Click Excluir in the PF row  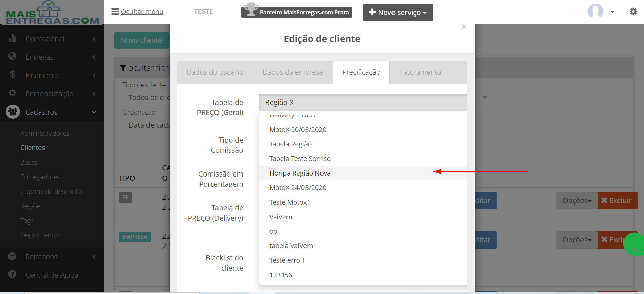pos(617,201)
